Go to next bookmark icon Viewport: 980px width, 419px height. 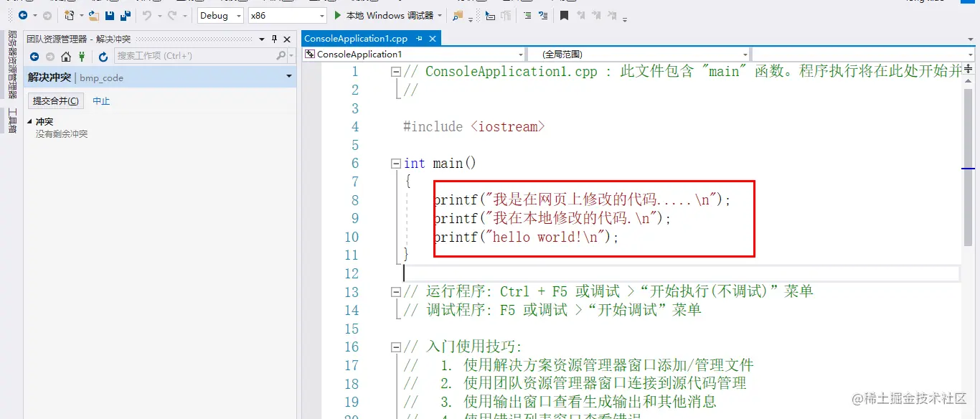[596, 15]
